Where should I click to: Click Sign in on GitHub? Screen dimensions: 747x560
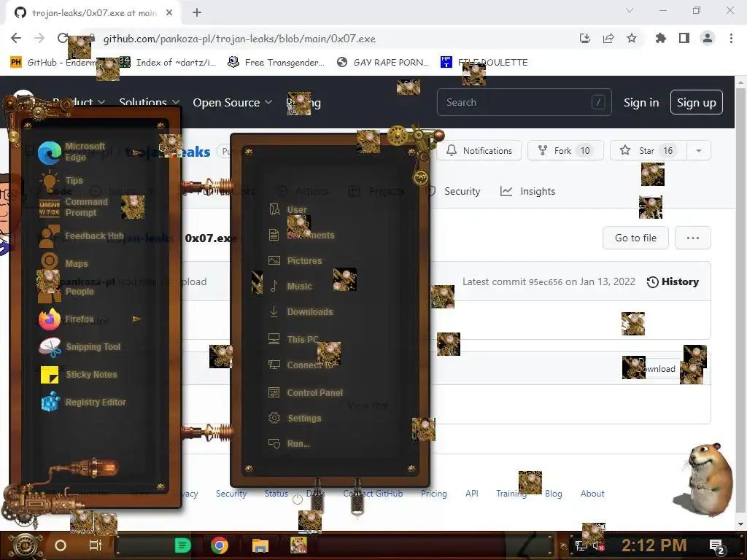click(x=641, y=102)
